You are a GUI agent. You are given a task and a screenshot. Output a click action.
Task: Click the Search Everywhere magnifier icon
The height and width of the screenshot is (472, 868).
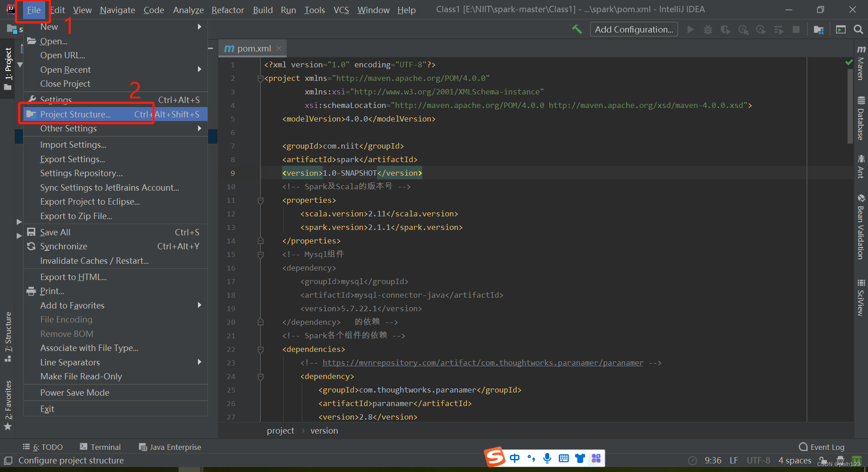pyautogui.click(x=858, y=29)
